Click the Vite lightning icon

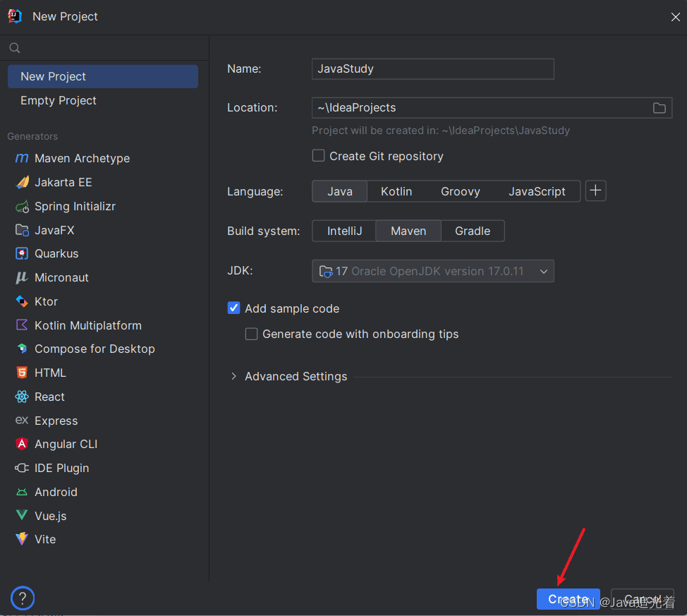(22, 539)
